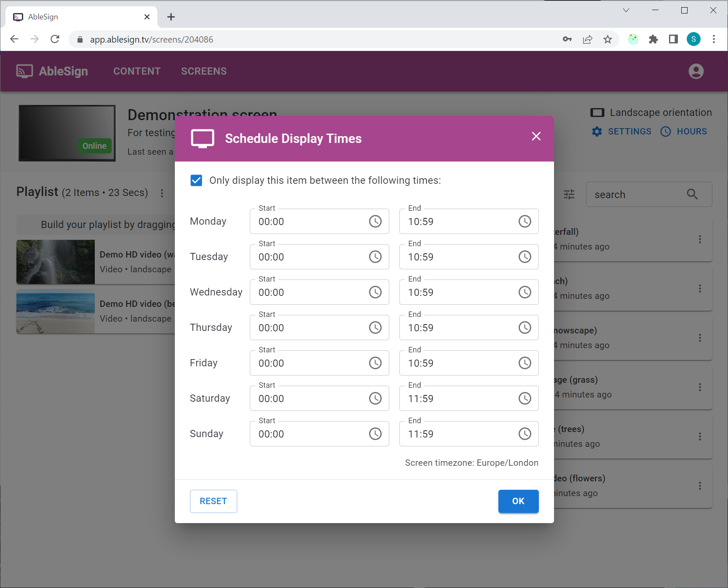Click the search magnifier icon
The image size is (728, 588).
(x=692, y=194)
